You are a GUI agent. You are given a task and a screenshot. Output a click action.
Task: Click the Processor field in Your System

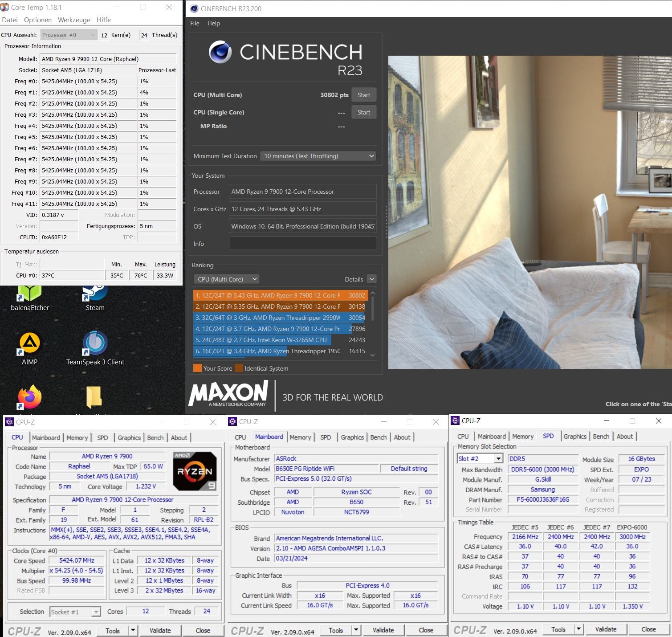click(303, 192)
